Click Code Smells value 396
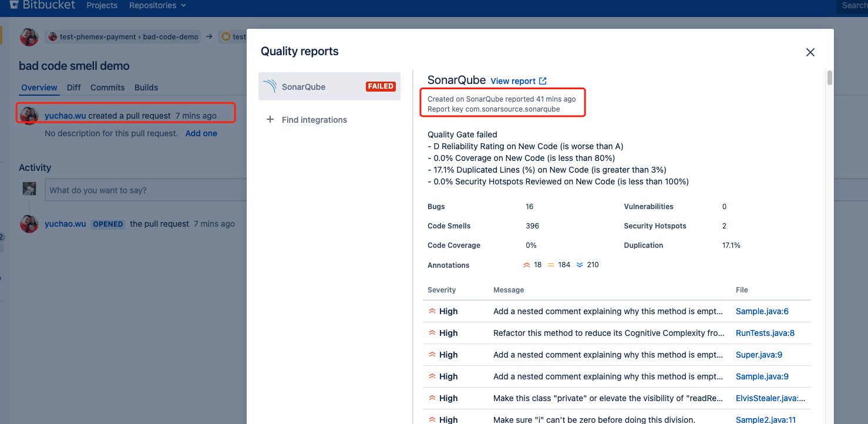Viewport: 868px width, 424px height. tap(533, 226)
